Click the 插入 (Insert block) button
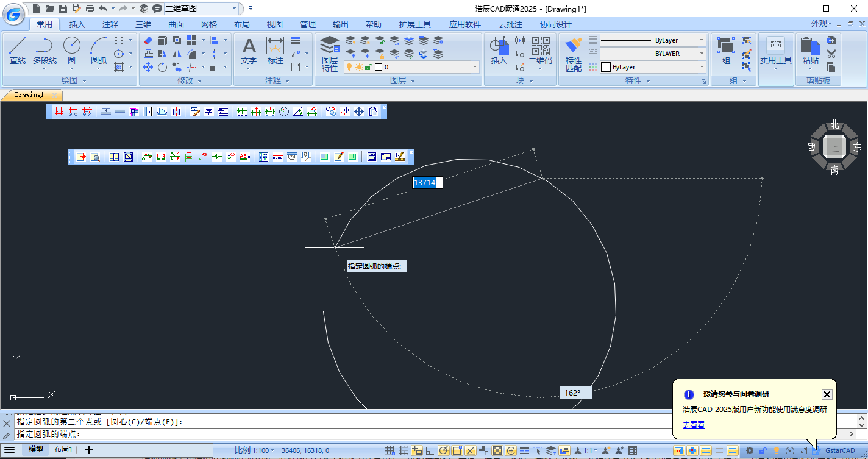Image resolution: width=868 pixels, height=459 pixels. pyautogui.click(x=499, y=50)
